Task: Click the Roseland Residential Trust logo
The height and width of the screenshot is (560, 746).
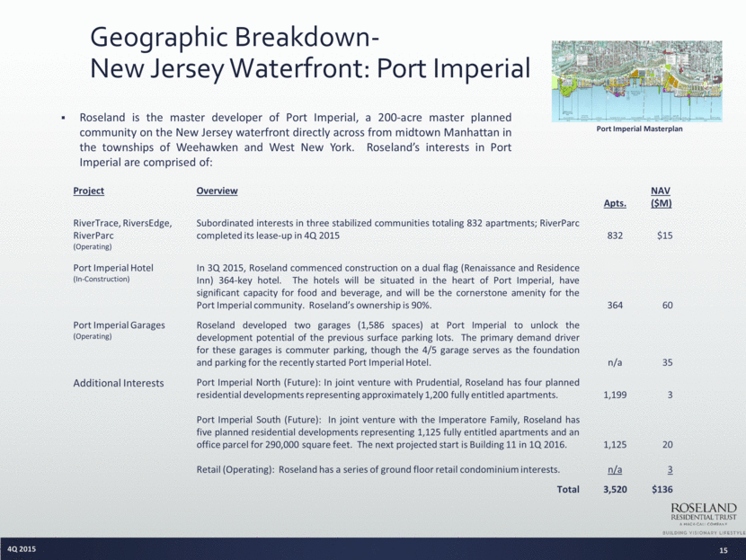Action: (x=704, y=518)
